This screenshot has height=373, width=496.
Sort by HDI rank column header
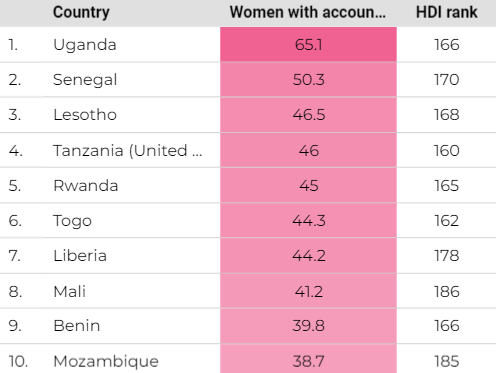pos(447,12)
